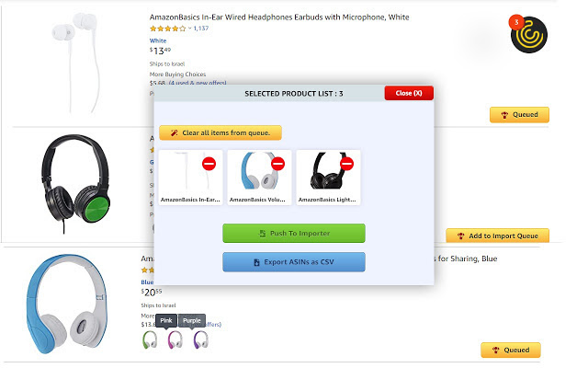Open the yellow extension icon with badge

pos(527,34)
